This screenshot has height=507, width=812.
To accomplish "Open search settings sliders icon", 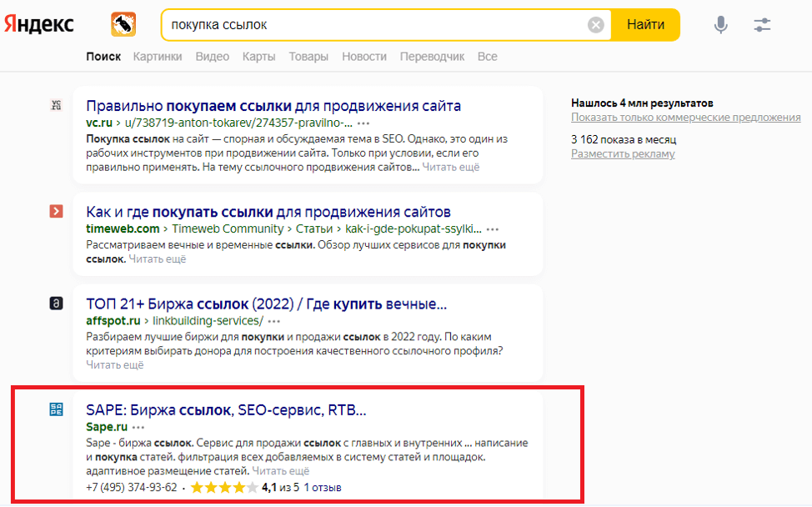I will click(762, 24).
